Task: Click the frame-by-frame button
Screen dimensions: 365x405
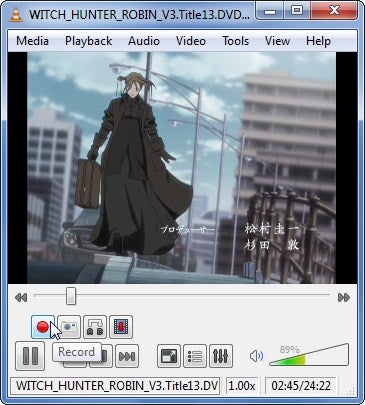Action: (x=121, y=327)
